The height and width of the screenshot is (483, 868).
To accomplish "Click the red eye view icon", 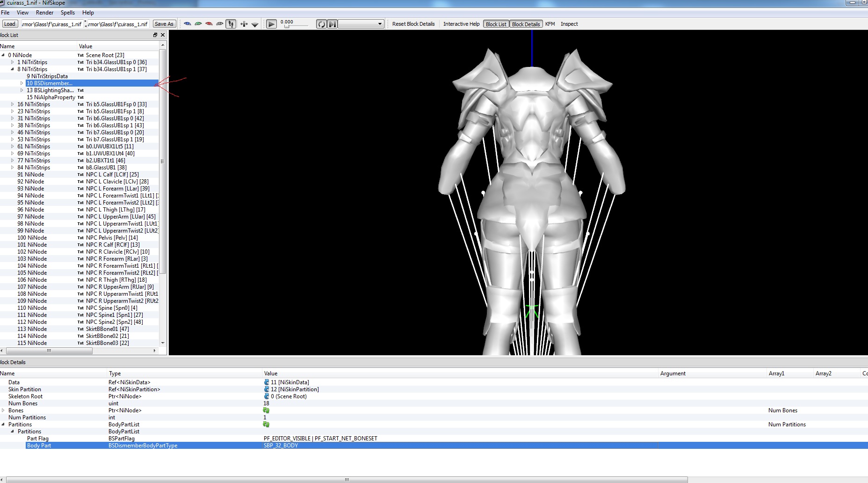I will (209, 24).
